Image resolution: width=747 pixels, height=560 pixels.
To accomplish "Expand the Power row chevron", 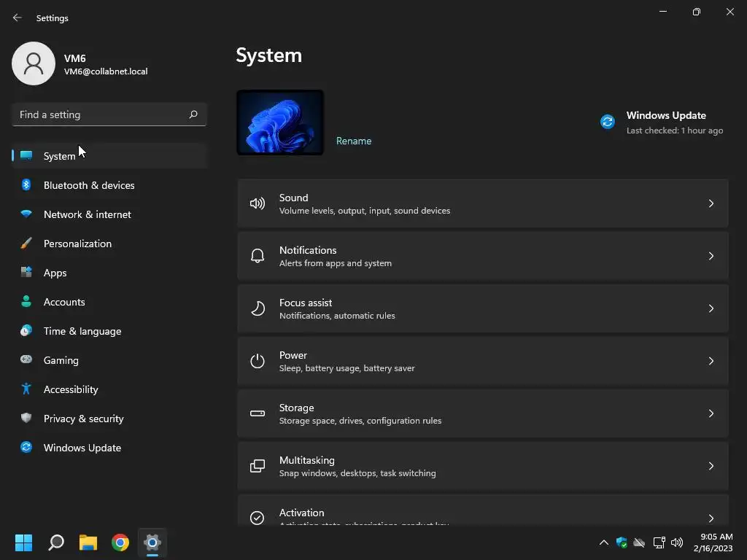I will coord(711,361).
